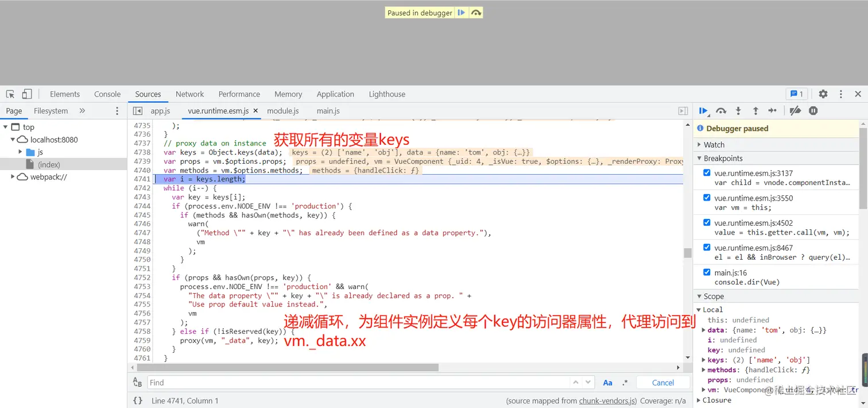The image size is (868, 408).
Task: Select (index) file in tree
Action: pyautogui.click(x=49, y=164)
